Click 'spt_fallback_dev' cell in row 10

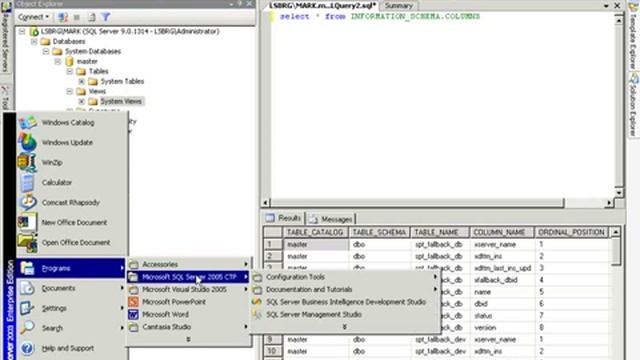point(440,351)
